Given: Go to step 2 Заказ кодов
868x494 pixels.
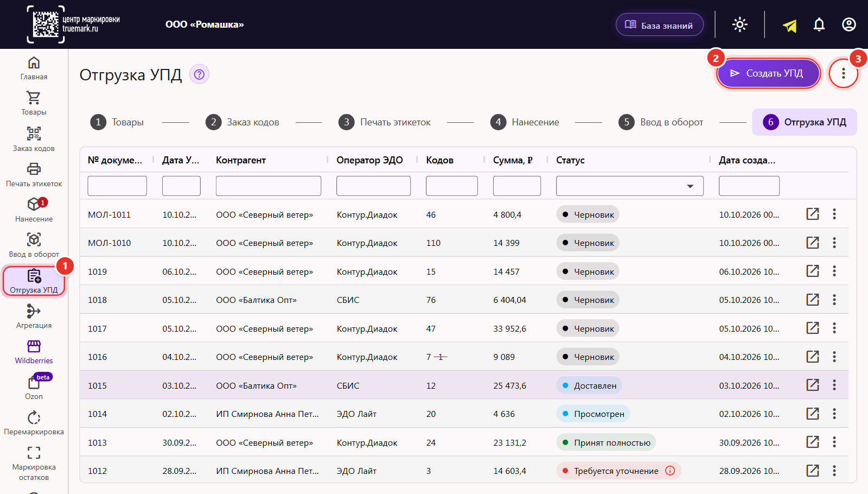Looking at the screenshot, I should point(242,122).
